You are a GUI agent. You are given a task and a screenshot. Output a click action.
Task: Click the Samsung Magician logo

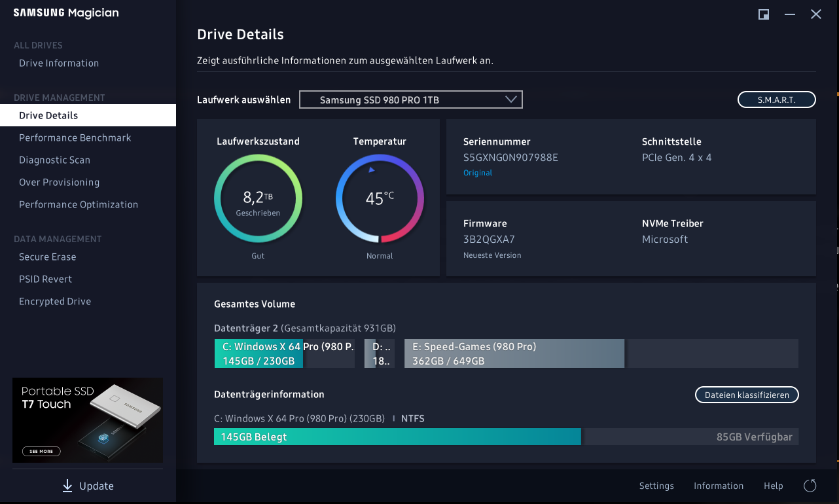[x=65, y=12]
